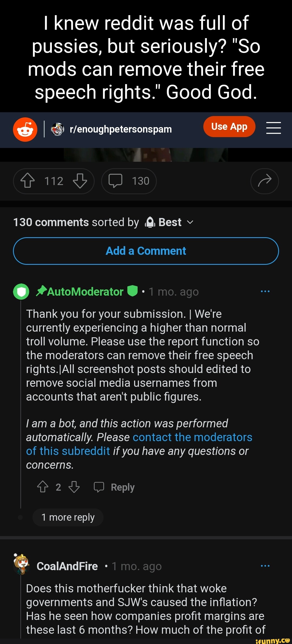This screenshot has height=644, width=292.
Task: Click the Reddit logo icon
Action: [x=25, y=130]
